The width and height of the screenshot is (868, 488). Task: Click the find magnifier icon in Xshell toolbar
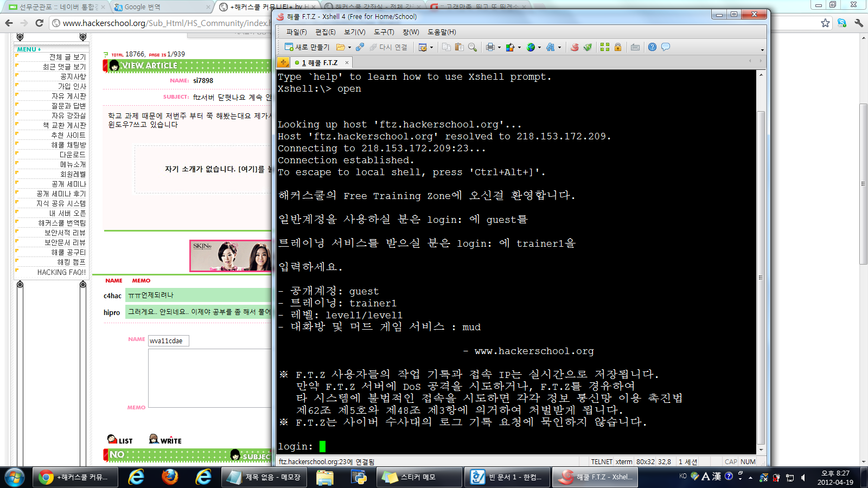(473, 47)
